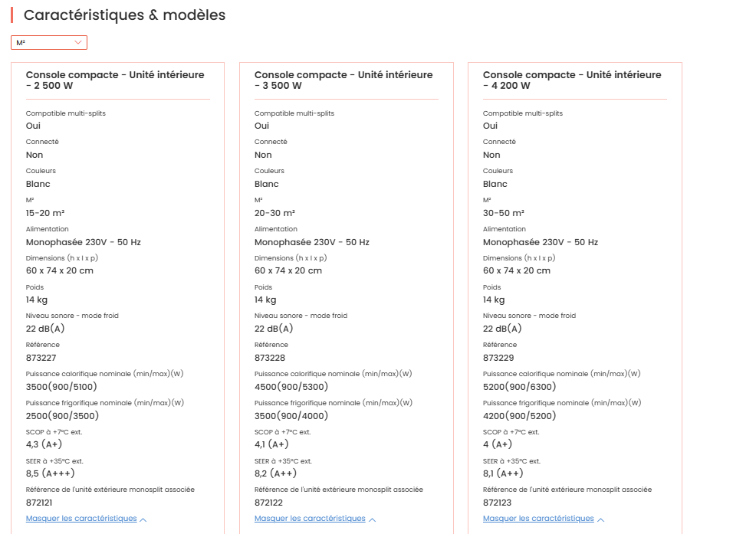
Task: Select the 2 500 W console compacte title
Action: click(x=115, y=80)
